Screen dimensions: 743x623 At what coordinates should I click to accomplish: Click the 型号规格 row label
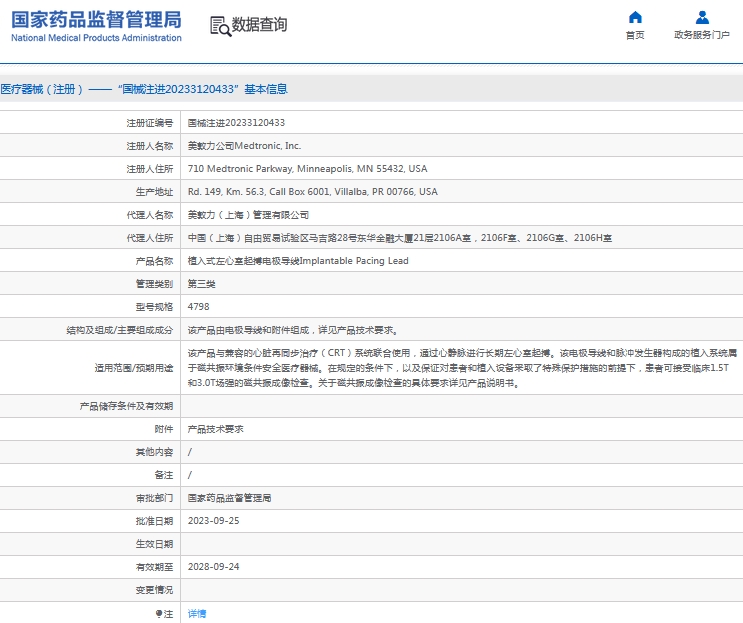[154, 307]
